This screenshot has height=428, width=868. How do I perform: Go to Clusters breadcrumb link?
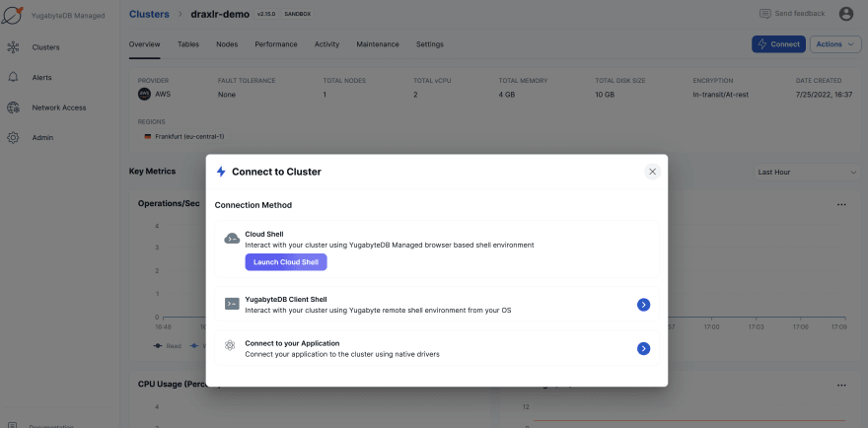pos(149,15)
